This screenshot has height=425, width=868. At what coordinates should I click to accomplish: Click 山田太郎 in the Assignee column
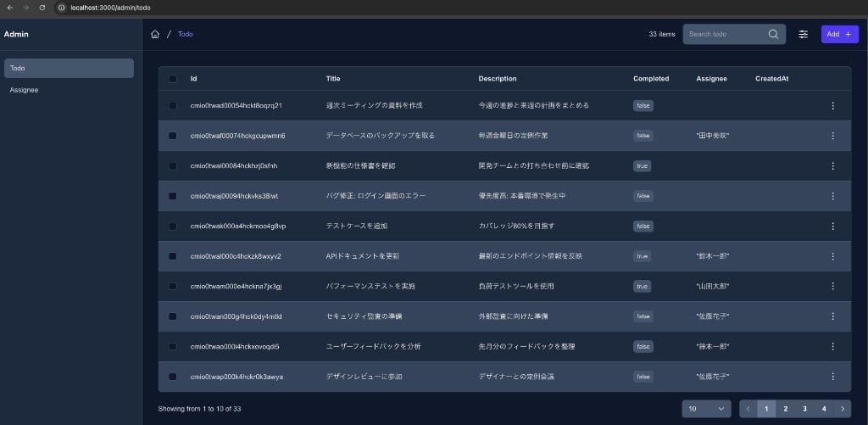click(712, 286)
